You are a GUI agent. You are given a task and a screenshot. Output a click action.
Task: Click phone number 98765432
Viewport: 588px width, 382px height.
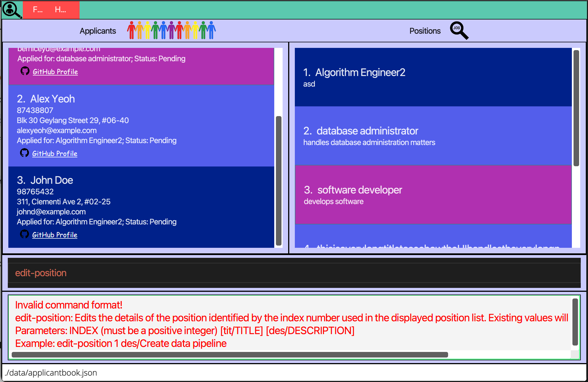[35, 192]
